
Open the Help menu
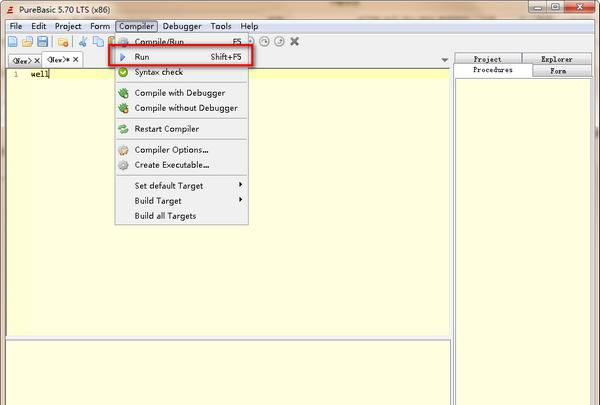pos(249,26)
